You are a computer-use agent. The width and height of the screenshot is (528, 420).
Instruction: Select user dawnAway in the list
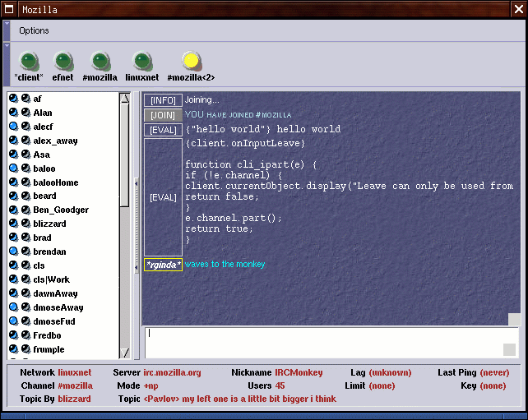click(x=55, y=293)
